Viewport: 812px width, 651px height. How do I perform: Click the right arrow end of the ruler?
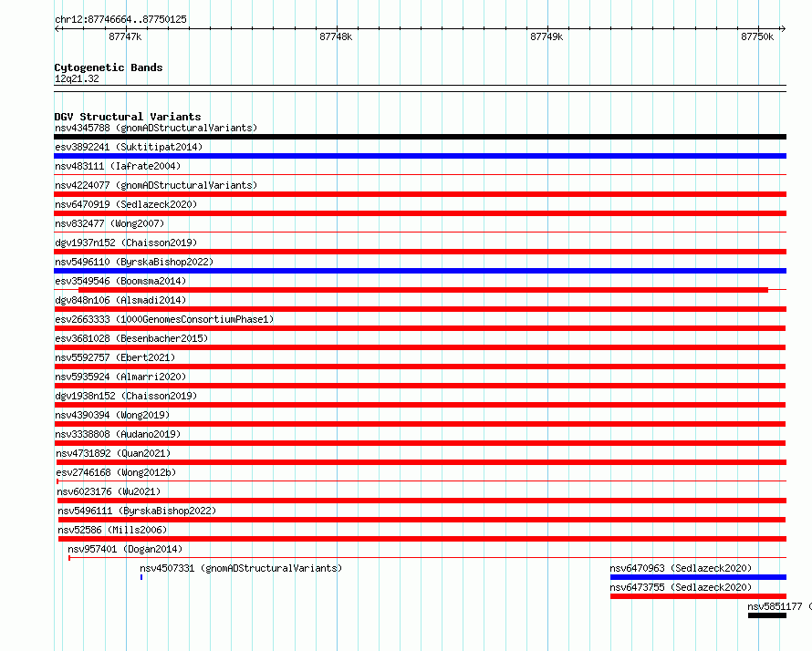pos(783,28)
